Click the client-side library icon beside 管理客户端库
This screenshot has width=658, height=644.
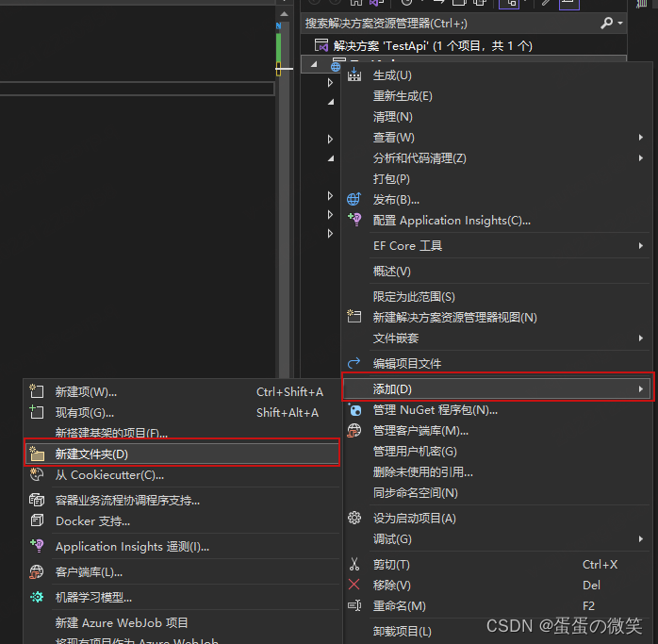pyautogui.click(x=354, y=430)
